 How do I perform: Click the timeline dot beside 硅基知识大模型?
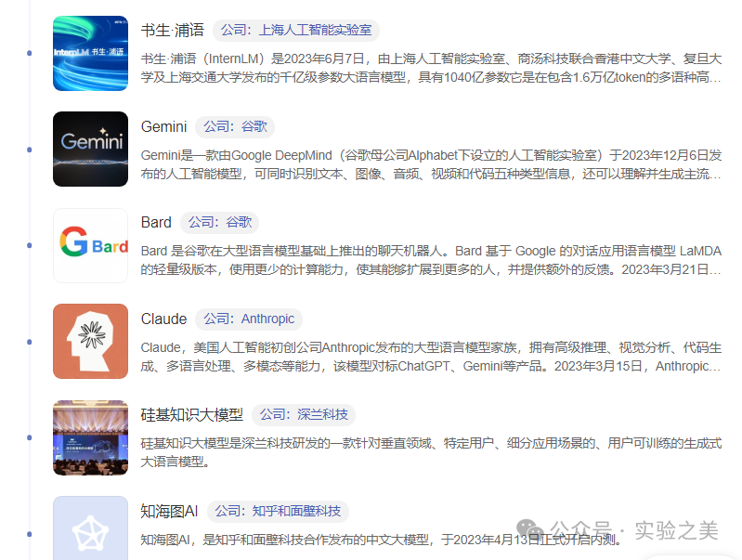tap(30, 437)
